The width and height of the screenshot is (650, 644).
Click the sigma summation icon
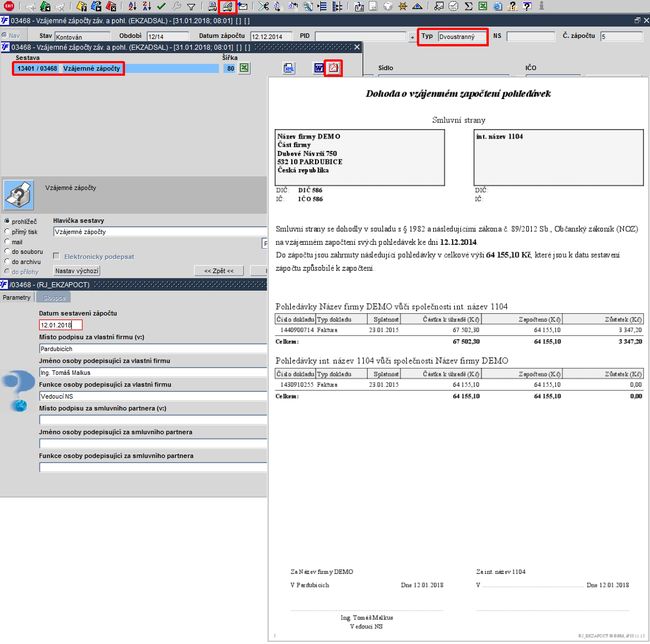tap(468, 6)
